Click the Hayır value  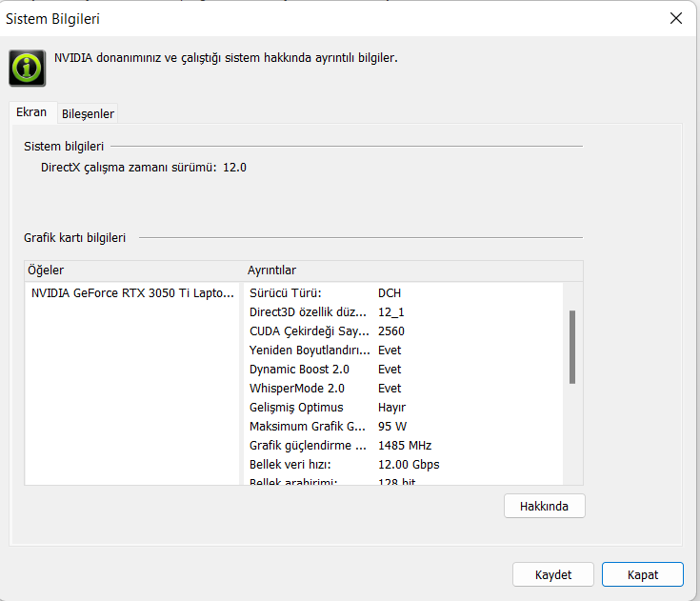391,408
